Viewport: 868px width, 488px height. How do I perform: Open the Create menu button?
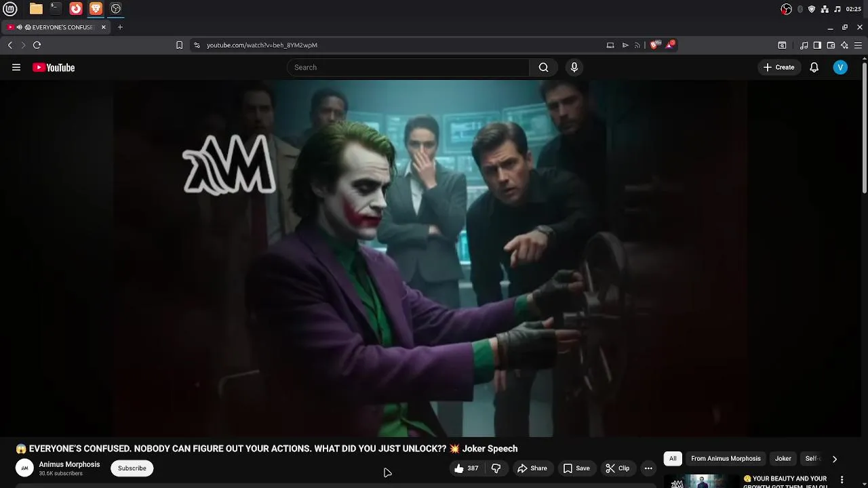point(778,67)
